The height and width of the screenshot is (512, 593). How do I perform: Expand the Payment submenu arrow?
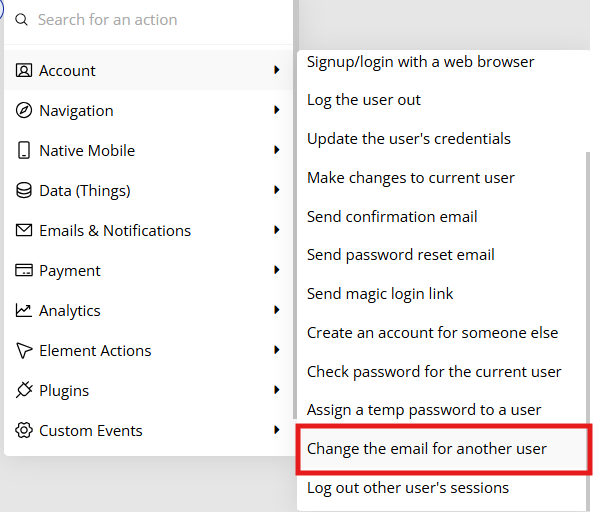tap(277, 270)
